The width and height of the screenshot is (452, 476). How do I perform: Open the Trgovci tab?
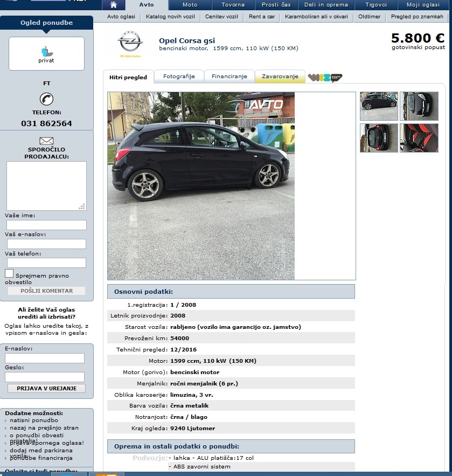pos(376,5)
